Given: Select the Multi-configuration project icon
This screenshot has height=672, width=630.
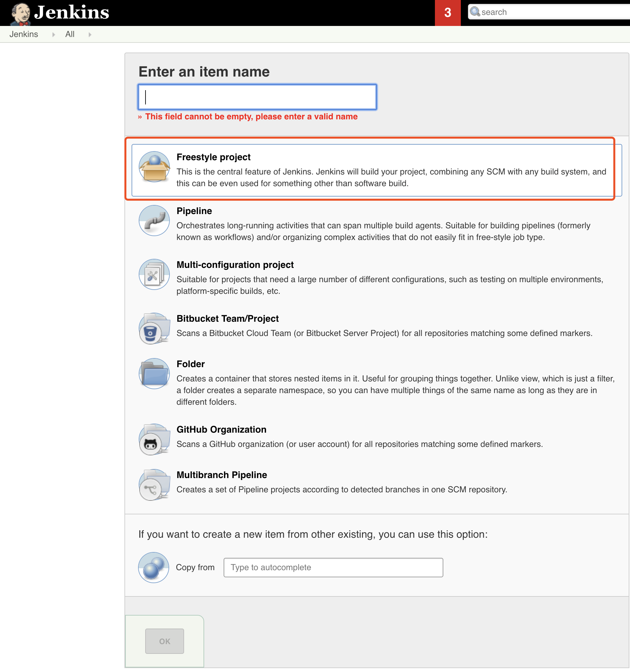Looking at the screenshot, I should (154, 274).
